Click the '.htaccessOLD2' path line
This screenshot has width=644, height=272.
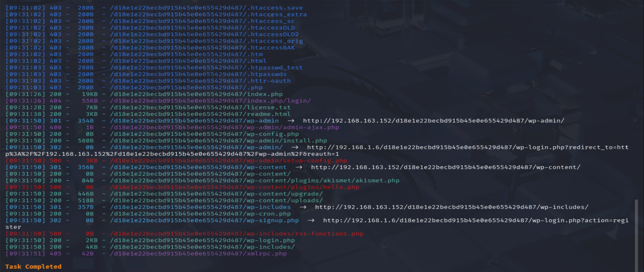204,34
